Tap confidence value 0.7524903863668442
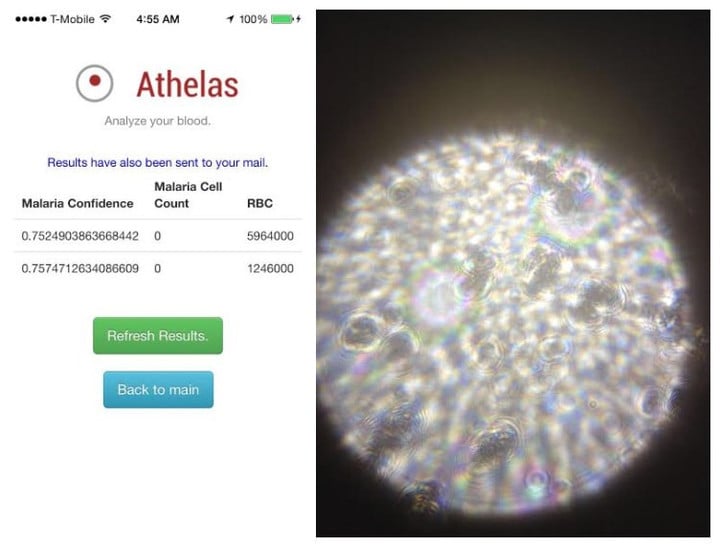720x547 pixels. point(81,235)
